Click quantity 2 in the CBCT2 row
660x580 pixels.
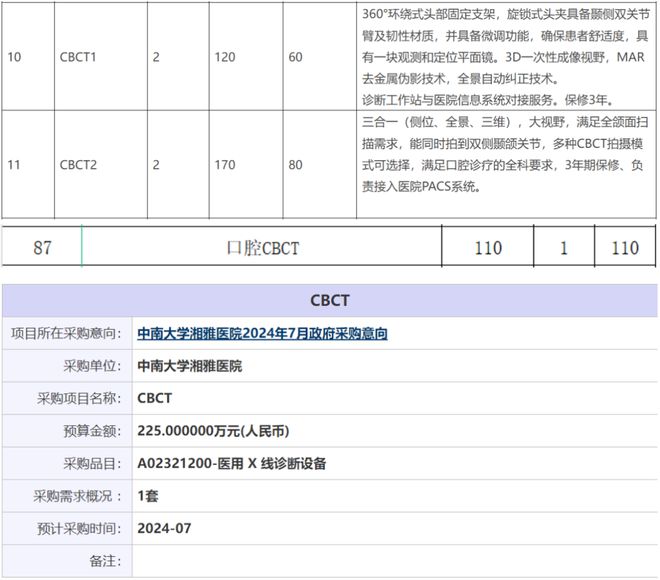[x=156, y=165]
